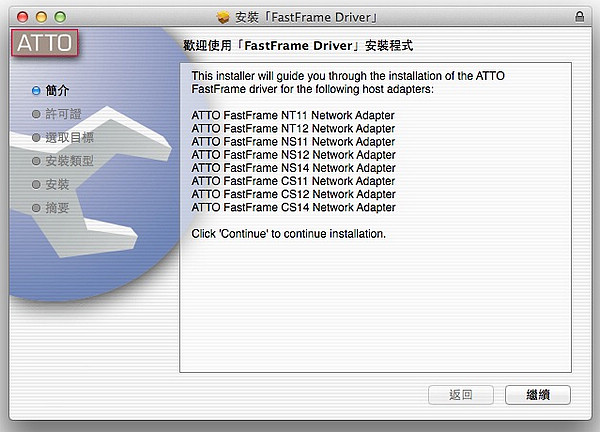Click the ATTO logo badge
The height and width of the screenshot is (432, 600).
point(45,42)
